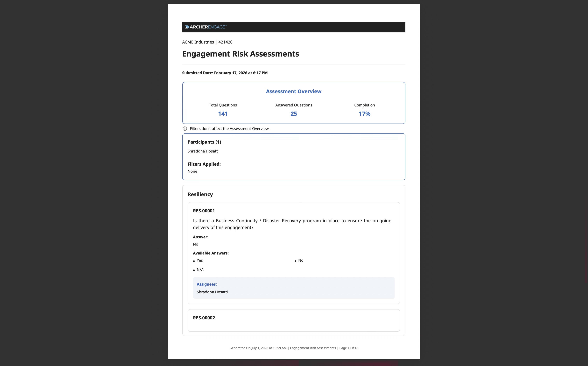The height and width of the screenshot is (366, 588).
Task: Click the Submitted Date line
Action: [225, 73]
